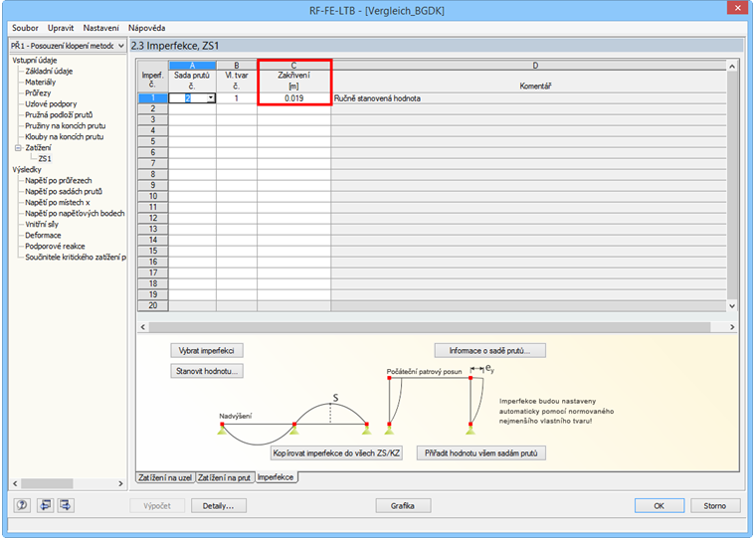Click Stanovit hodnotu... button
Screen dimensions: 756x538
pos(206,371)
